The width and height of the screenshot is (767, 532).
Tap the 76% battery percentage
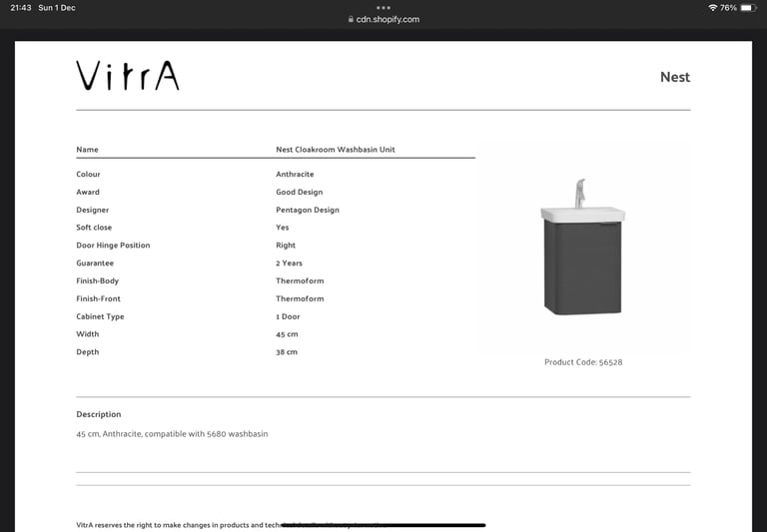[x=728, y=8]
